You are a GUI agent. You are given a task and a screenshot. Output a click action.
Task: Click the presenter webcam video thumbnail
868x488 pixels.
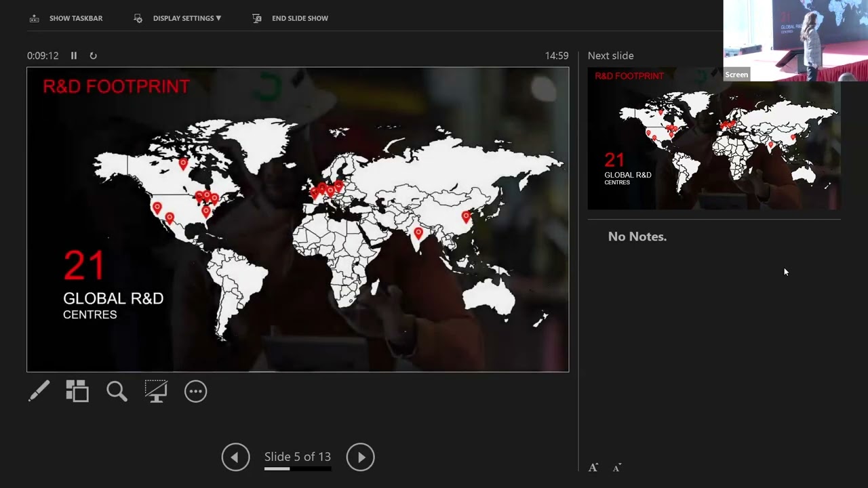[x=795, y=41]
